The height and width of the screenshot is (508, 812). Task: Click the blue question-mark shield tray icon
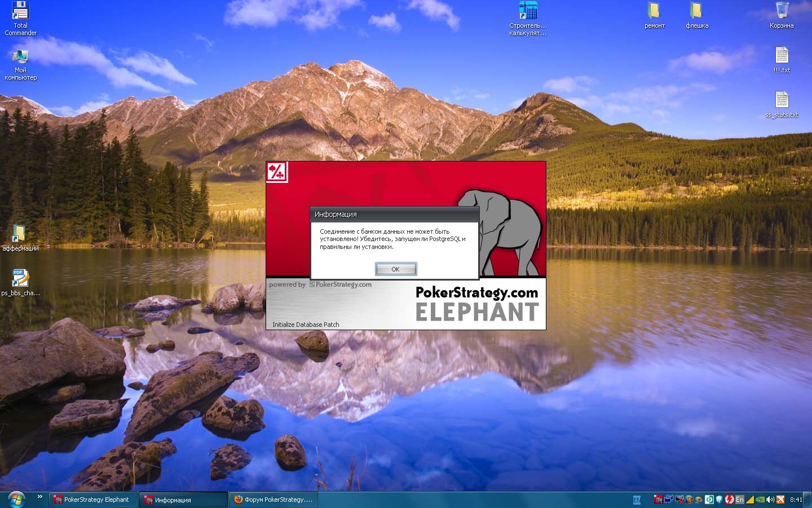[719, 500]
